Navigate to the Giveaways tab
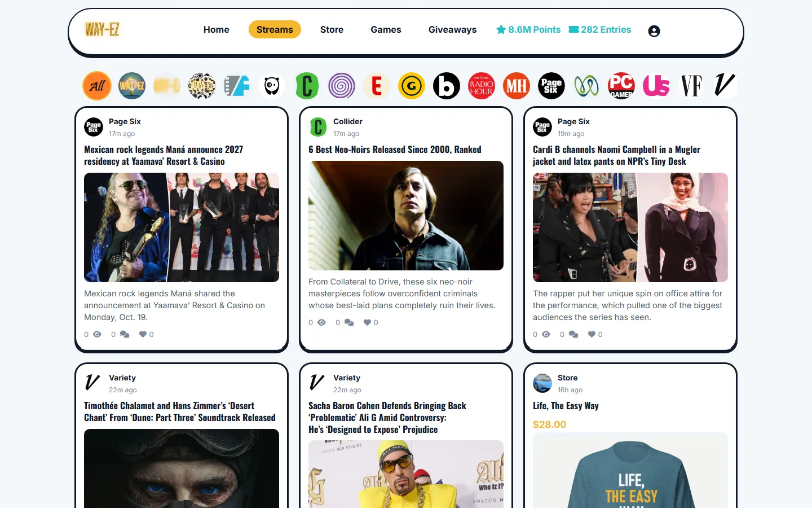Screen dimensions: 812x508 452,29
